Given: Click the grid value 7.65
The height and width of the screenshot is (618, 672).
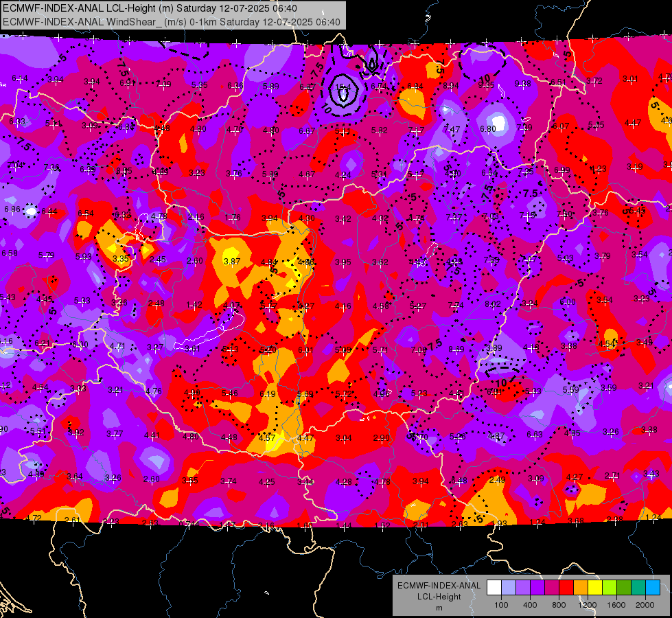Looking at the screenshot, I should [491, 260].
